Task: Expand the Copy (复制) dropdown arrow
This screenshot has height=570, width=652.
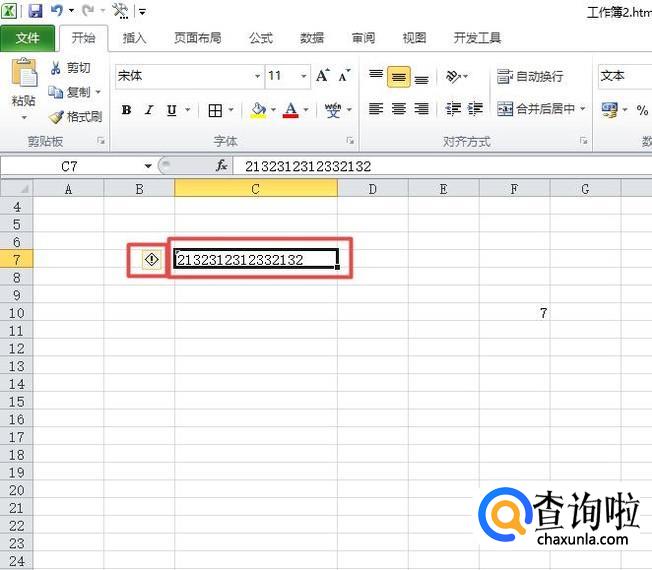Action: pos(99,92)
